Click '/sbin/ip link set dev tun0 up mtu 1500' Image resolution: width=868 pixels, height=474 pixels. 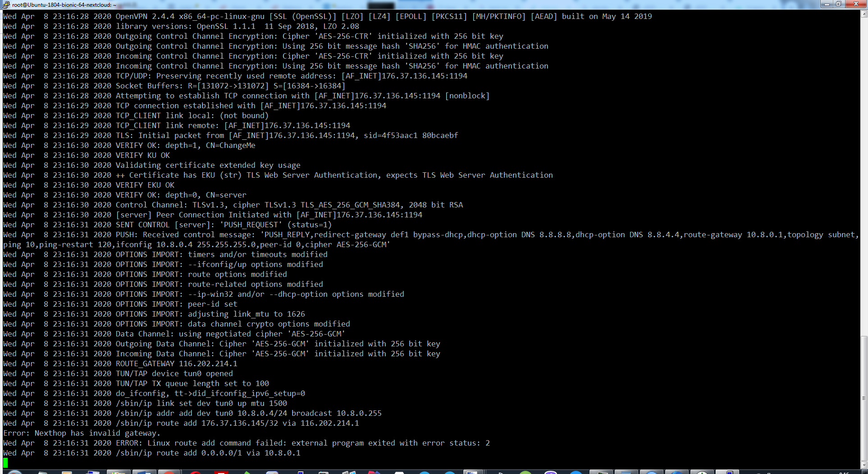201,403
